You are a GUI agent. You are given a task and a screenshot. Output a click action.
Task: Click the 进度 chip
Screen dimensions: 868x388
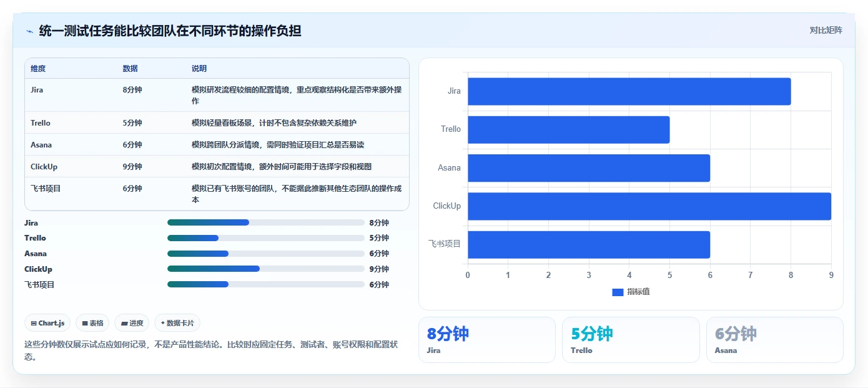132,323
